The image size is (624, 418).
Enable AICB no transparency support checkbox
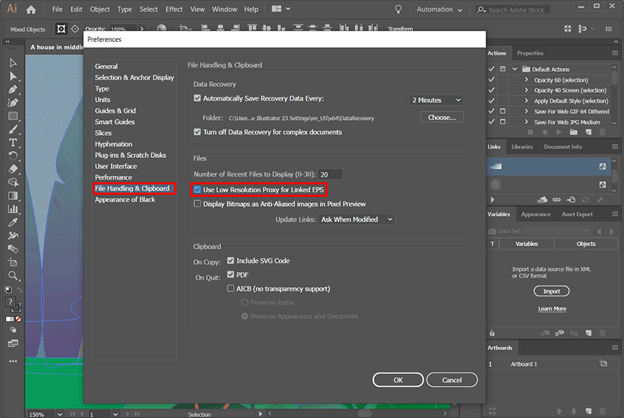pyautogui.click(x=231, y=288)
